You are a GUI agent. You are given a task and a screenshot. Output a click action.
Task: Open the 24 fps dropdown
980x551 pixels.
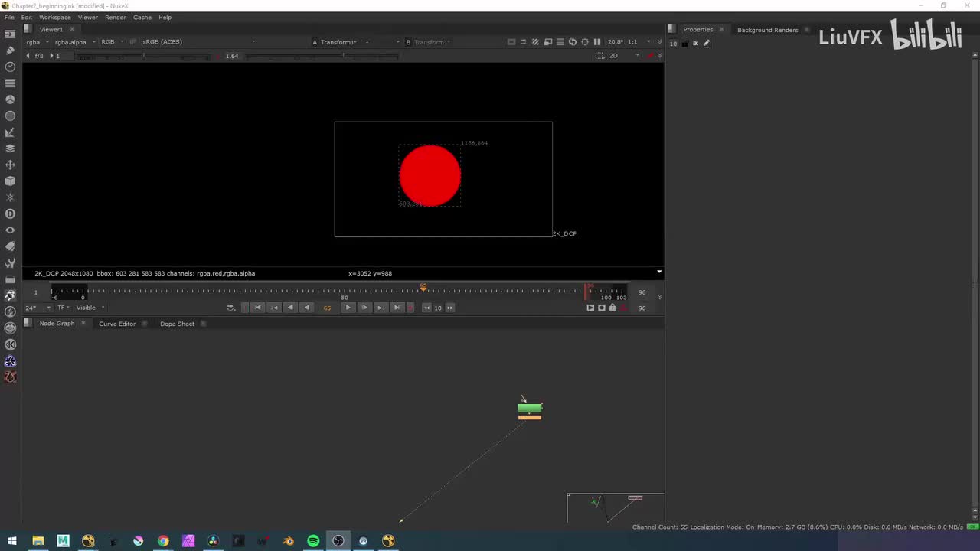pos(38,308)
